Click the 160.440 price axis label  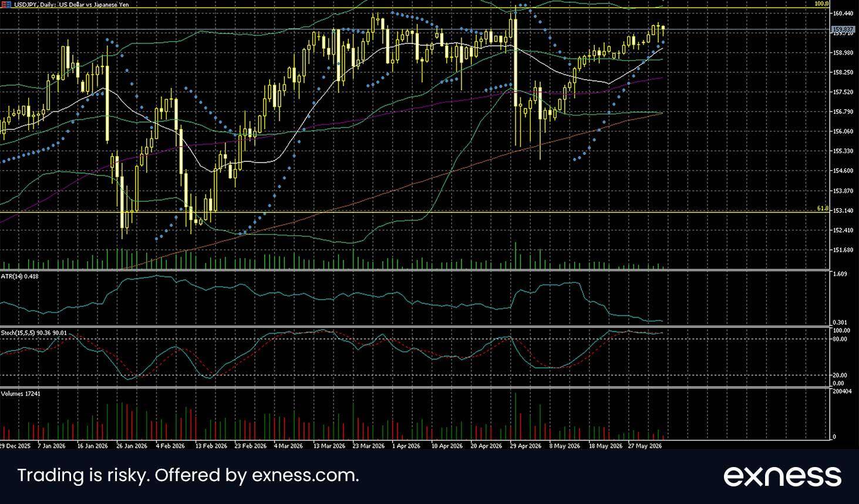coord(842,13)
